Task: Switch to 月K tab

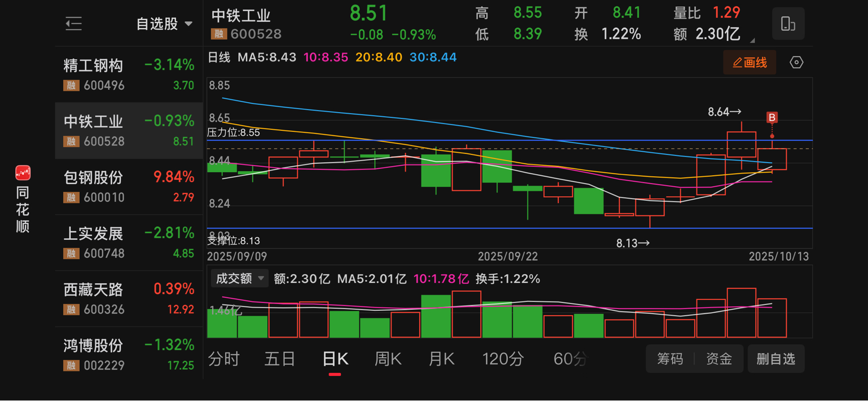Action: tap(441, 359)
